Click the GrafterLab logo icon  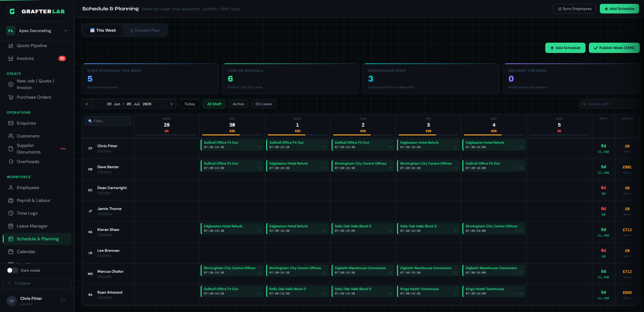pos(12,11)
